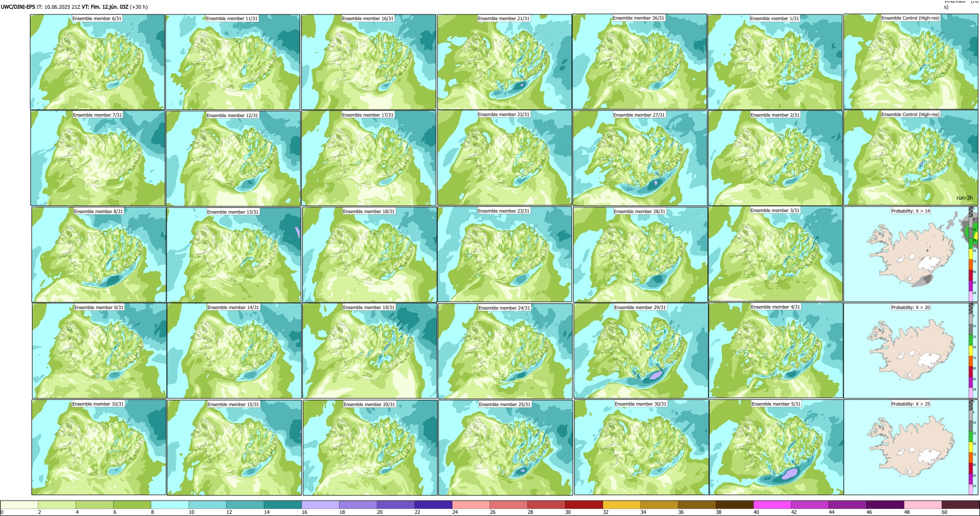Click the 48–60 m/s light pink legend swatch
This screenshot has height=516, width=980.
923,505
